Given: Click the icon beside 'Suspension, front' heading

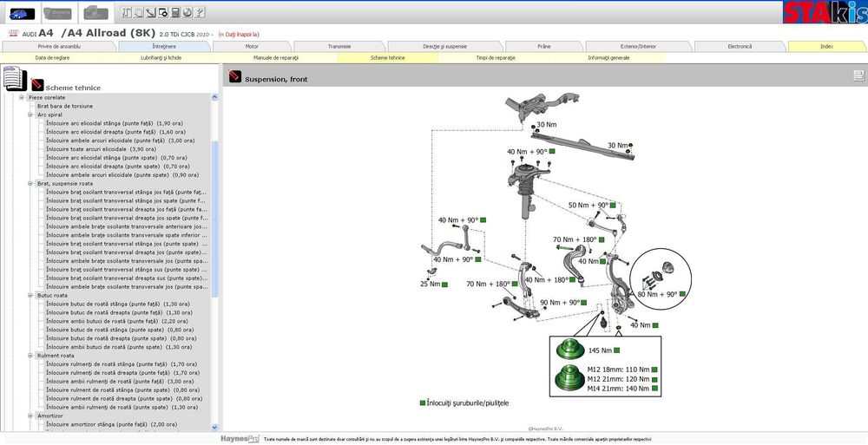Looking at the screenshot, I should point(235,76).
